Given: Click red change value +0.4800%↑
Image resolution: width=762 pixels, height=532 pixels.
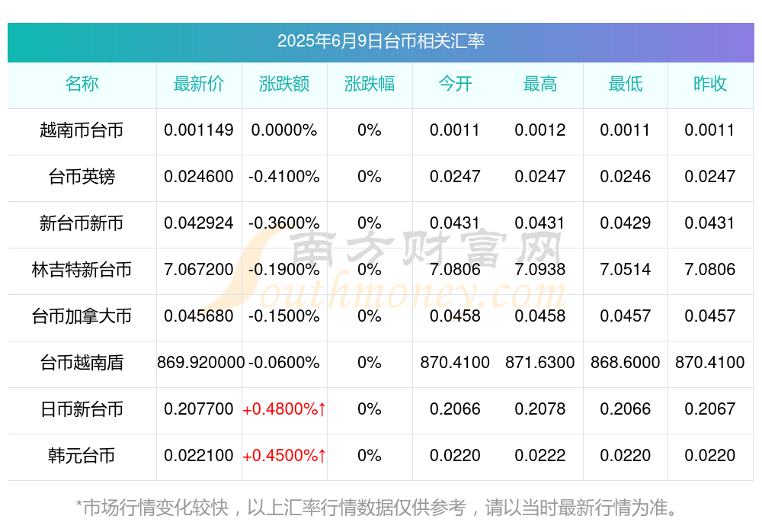Looking at the screenshot, I should 284,409.
